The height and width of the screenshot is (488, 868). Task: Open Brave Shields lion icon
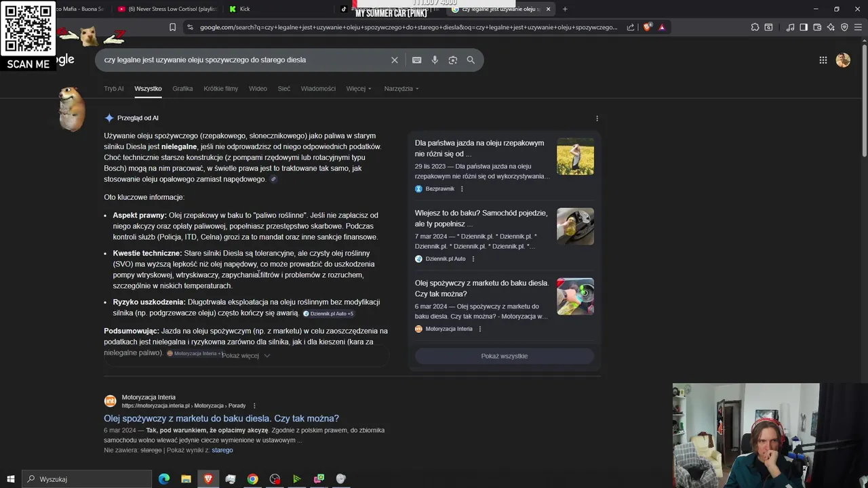(x=647, y=27)
